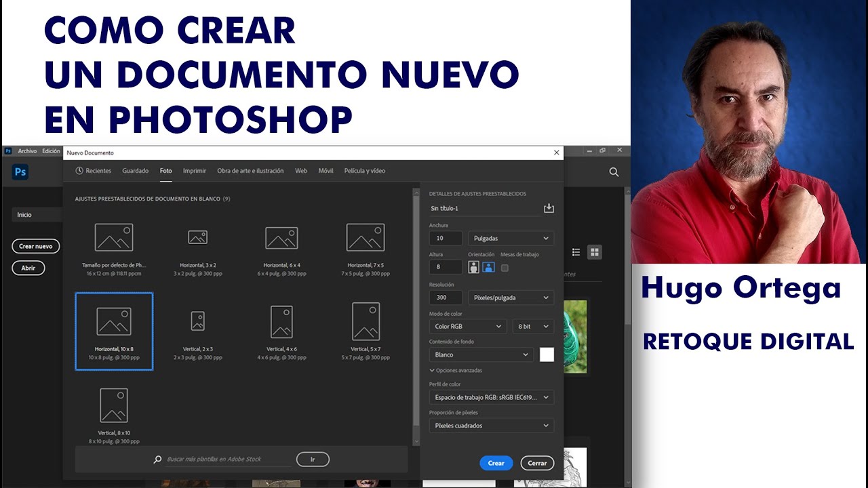The image size is (868, 488).
Task: Click the Adobe Stock search magnifier icon
Action: click(x=158, y=460)
